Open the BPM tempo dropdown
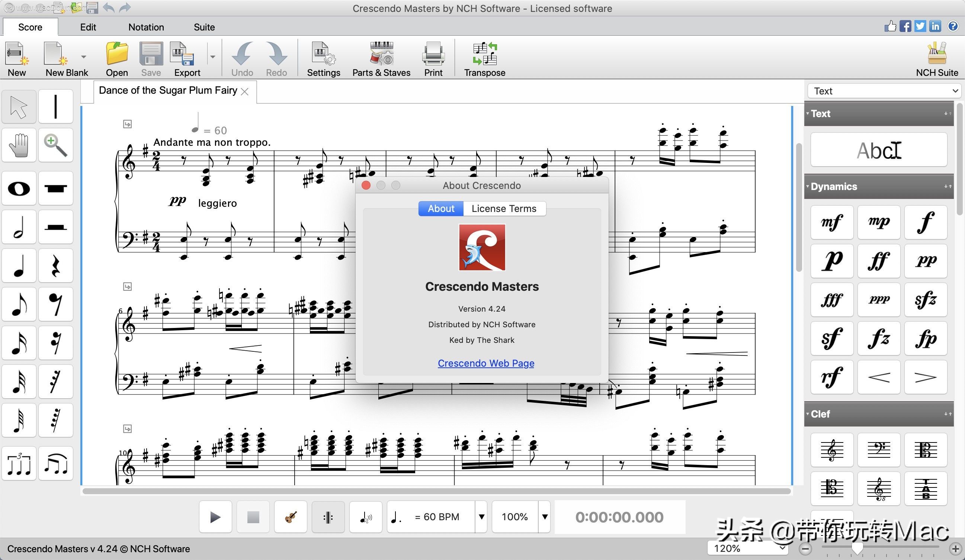This screenshot has height=560, width=965. pyautogui.click(x=481, y=517)
